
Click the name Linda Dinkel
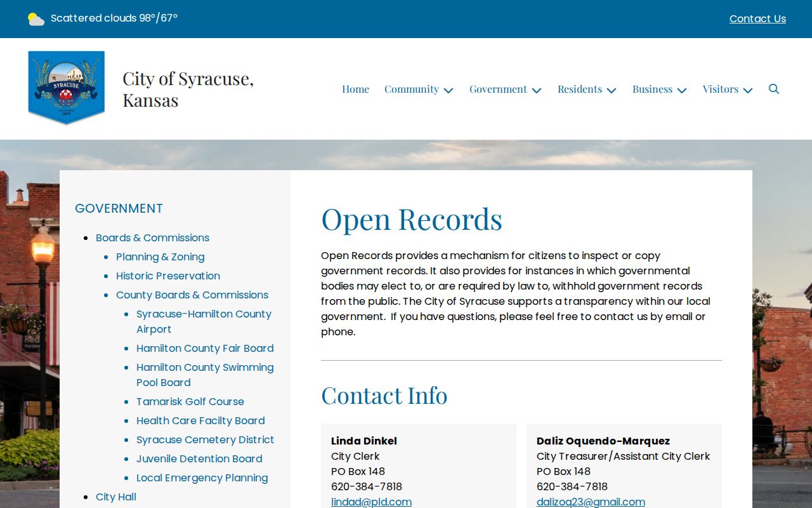[x=364, y=441]
